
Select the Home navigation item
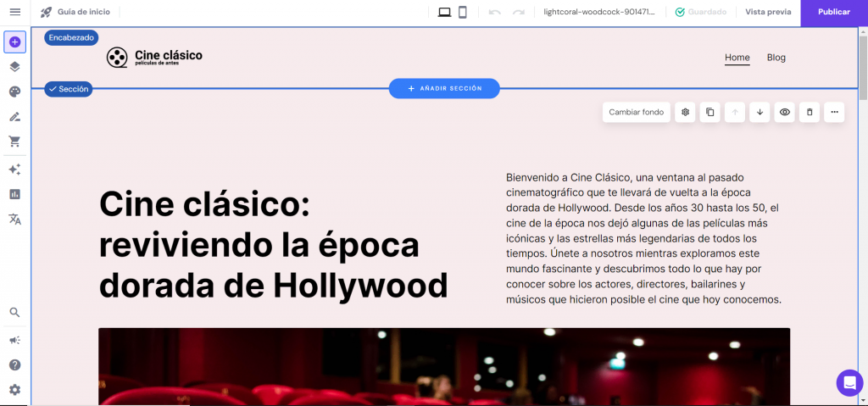[x=737, y=58]
